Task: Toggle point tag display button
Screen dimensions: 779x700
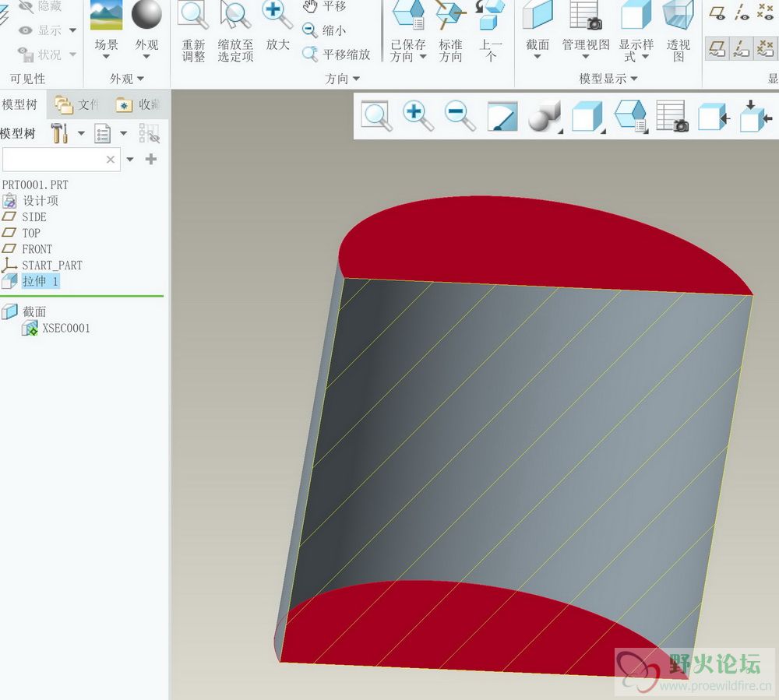Action: pyautogui.click(x=765, y=48)
